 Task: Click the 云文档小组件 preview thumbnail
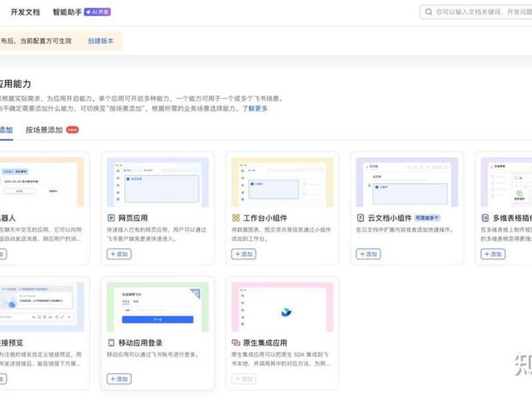point(407,182)
